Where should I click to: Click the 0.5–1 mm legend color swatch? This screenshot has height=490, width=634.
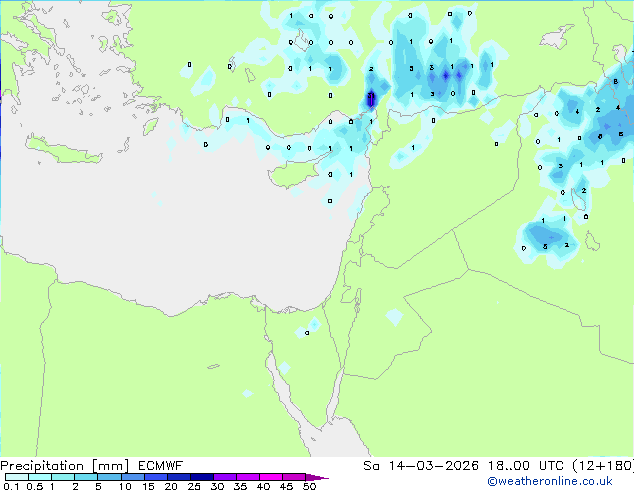pyautogui.click(x=40, y=477)
